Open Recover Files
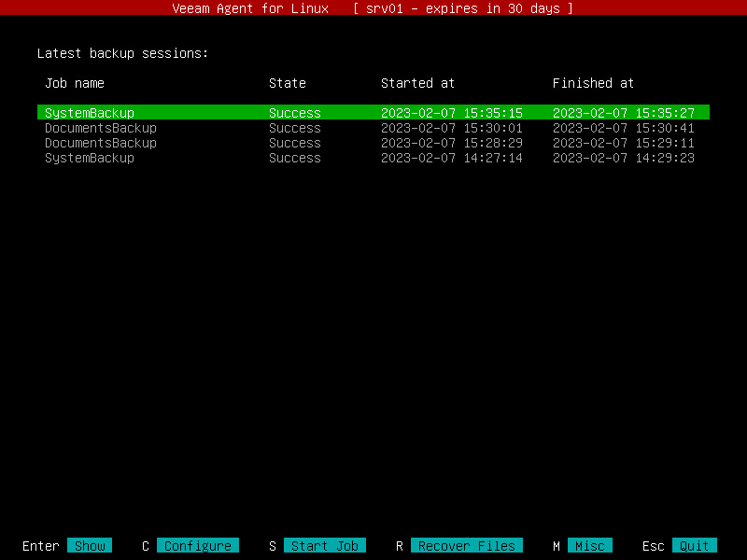This screenshot has width=747, height=560. (x=466, y=545)
